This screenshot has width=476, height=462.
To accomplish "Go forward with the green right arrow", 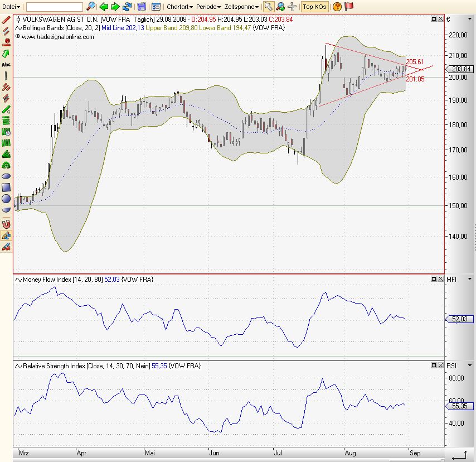I will (x=115, y=6).
